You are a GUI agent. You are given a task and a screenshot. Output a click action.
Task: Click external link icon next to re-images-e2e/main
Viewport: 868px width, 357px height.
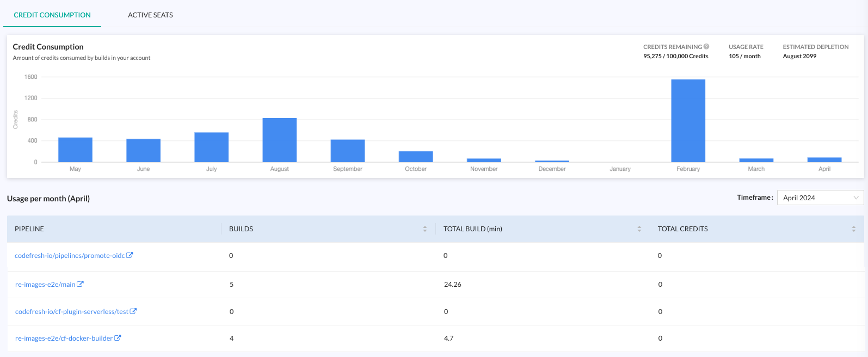[x=80, y=284]
